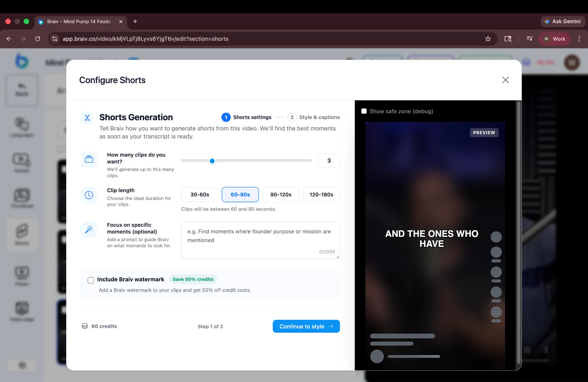Bookmark this page with the star
Image resolution: width=588 pixels, height=382 pixels.
488,39
